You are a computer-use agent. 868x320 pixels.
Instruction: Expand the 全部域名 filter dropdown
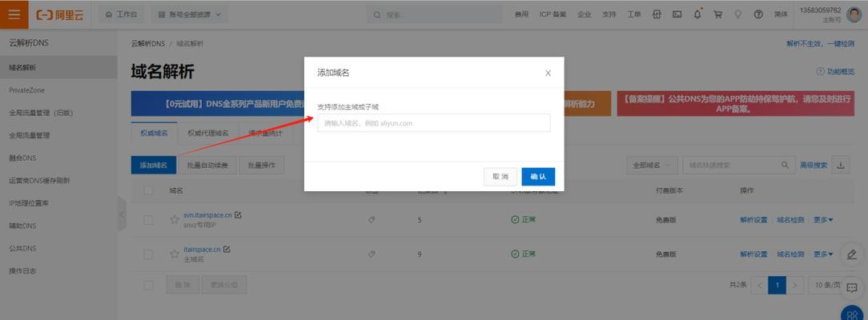[x=652, y=166]
